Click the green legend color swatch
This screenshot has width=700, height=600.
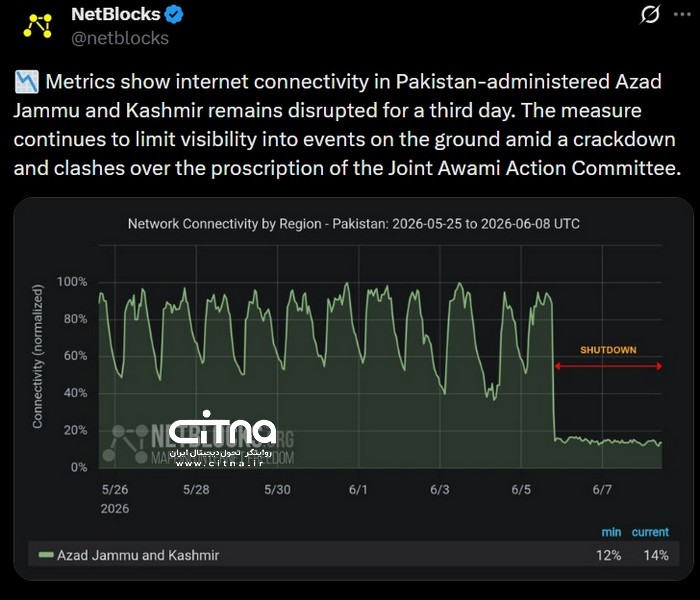pyautogui.click(x=46, y=555)
